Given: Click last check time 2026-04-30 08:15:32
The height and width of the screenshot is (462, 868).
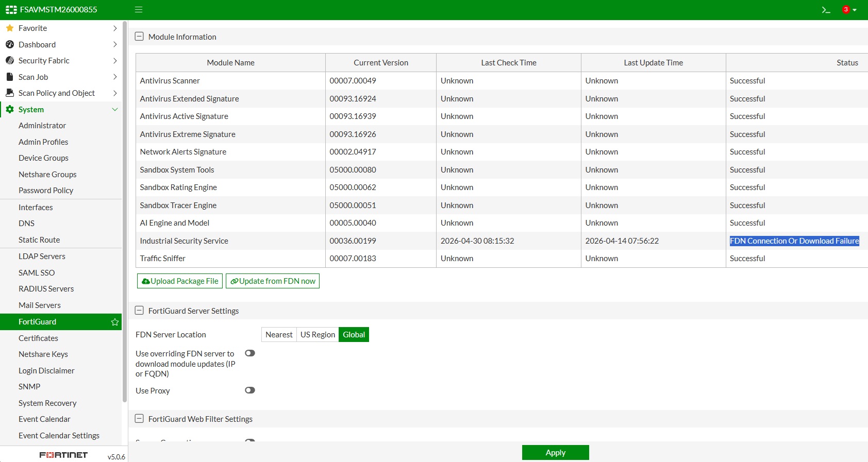Looking at the screenshot, I should click(477, 241).
